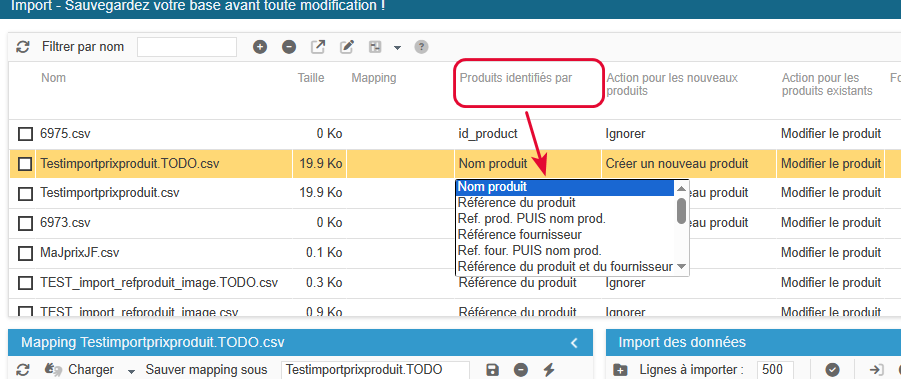This screenshot has height=379, width=901.
Task: Click the open-in-new-window icon in file toolbar
Action: (x=318, y=47)
